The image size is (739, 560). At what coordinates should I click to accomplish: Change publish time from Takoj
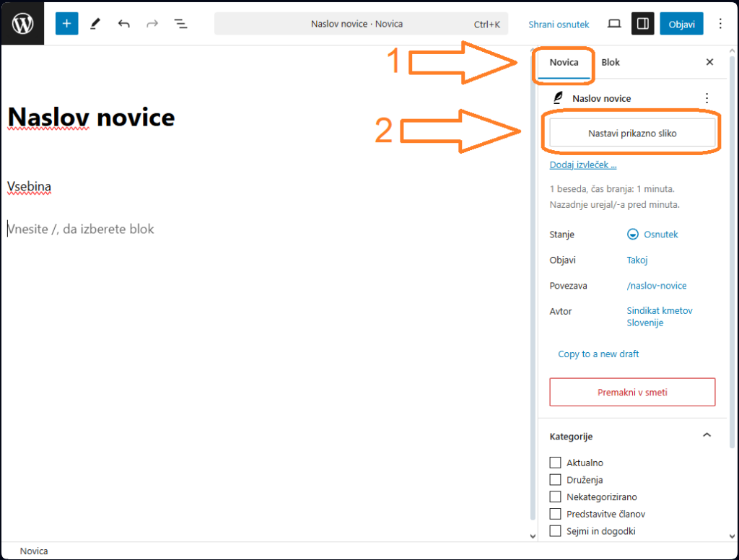pyautogui.click(x=637, y=260)
